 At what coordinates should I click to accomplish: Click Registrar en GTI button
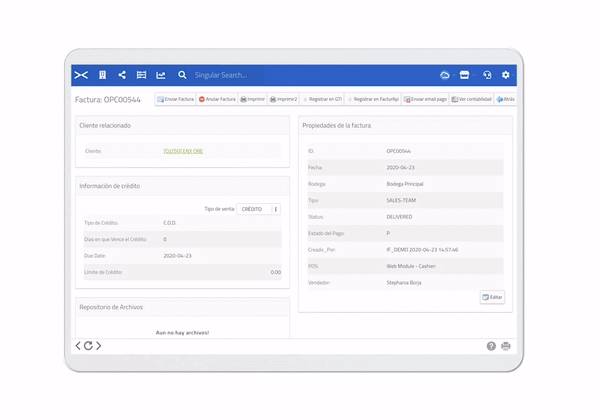point(322,99)
